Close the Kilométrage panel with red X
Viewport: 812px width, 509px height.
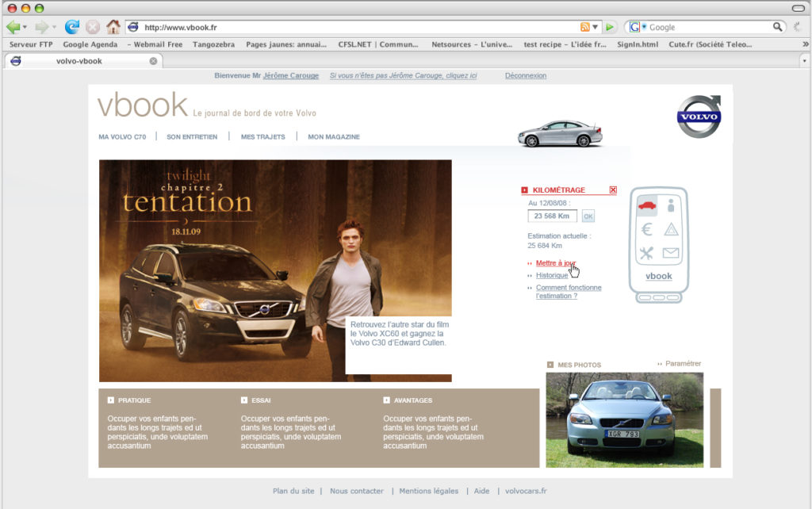tap(613, 190)
